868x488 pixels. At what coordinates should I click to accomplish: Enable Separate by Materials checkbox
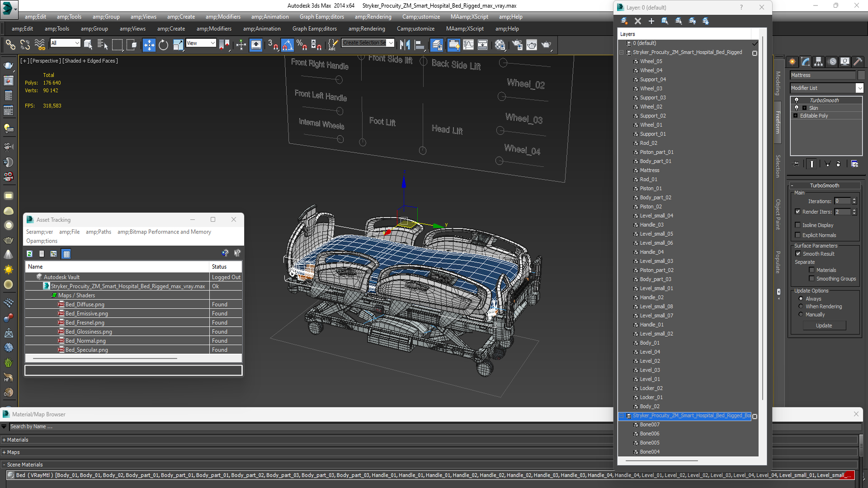pyautogui.click(x=811, y=270)
